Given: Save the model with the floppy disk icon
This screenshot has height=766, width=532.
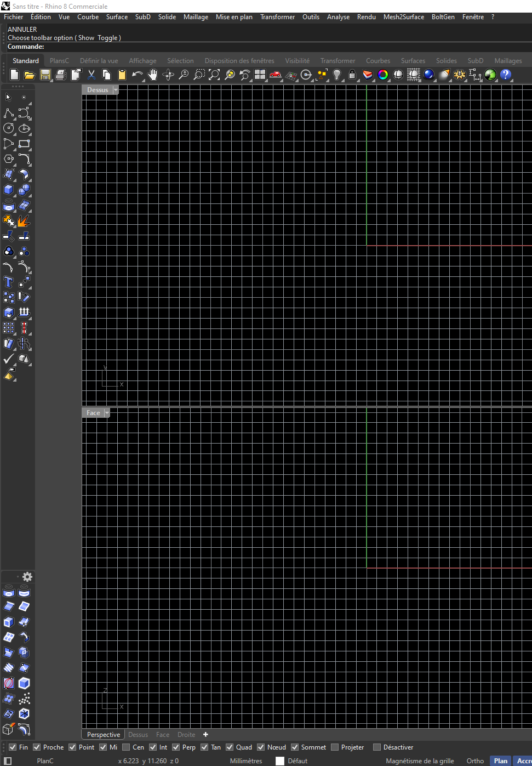Looking at the screenshot, I should pos(45,75).
